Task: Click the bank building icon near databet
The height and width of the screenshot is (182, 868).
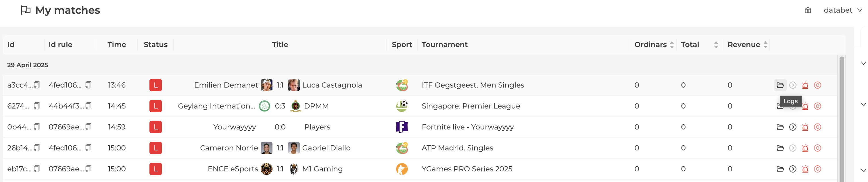Action: pos(808,10)
